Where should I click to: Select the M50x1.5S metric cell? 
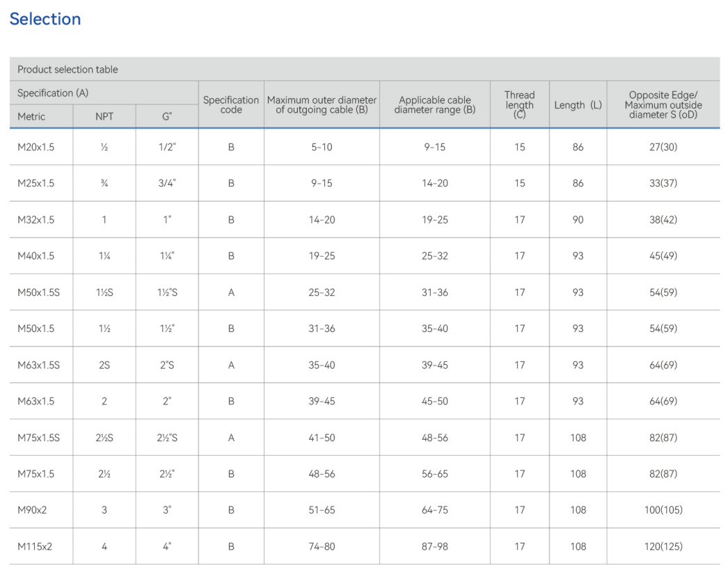38,292
